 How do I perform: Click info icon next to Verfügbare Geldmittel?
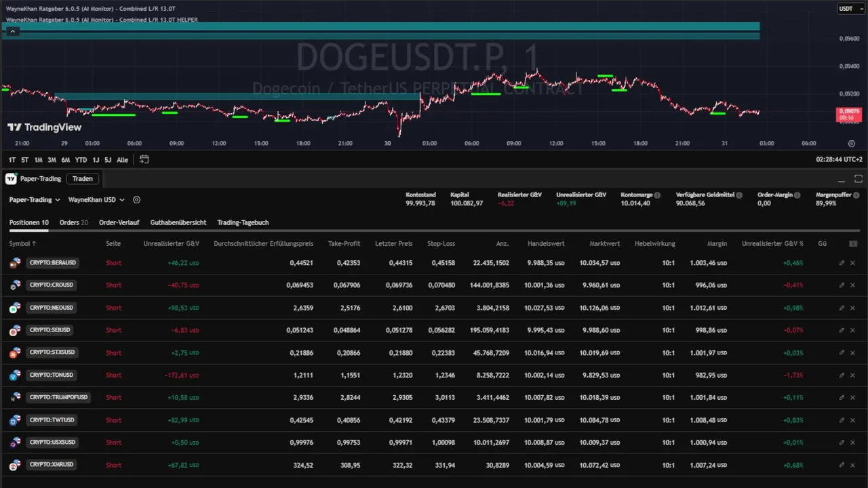(x=739, y=195)
